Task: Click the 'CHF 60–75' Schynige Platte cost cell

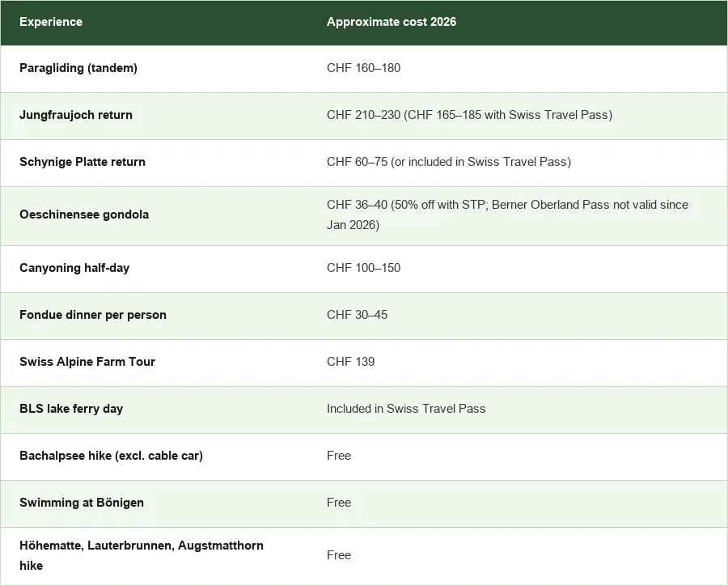Action: pos(449,162)
